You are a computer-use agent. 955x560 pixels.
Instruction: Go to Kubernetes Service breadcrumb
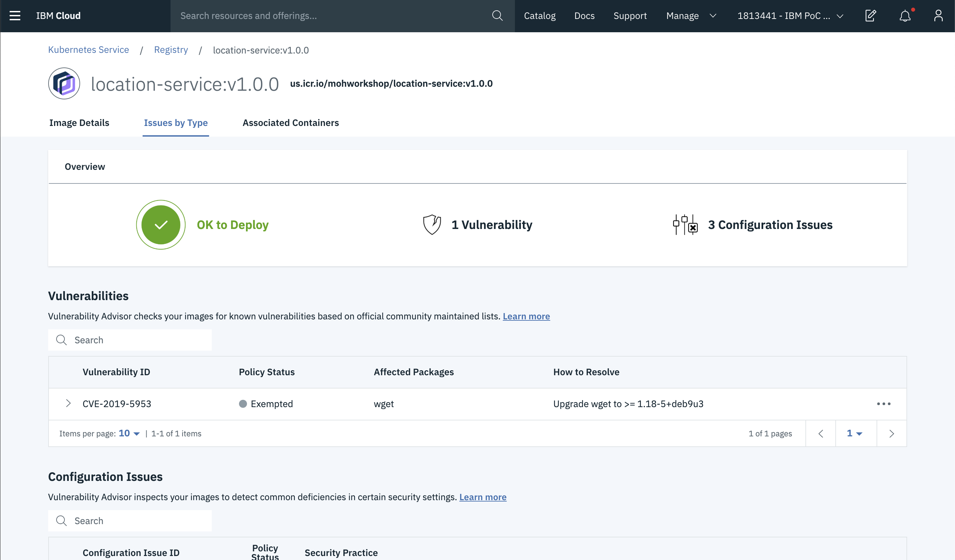(88, 50)
